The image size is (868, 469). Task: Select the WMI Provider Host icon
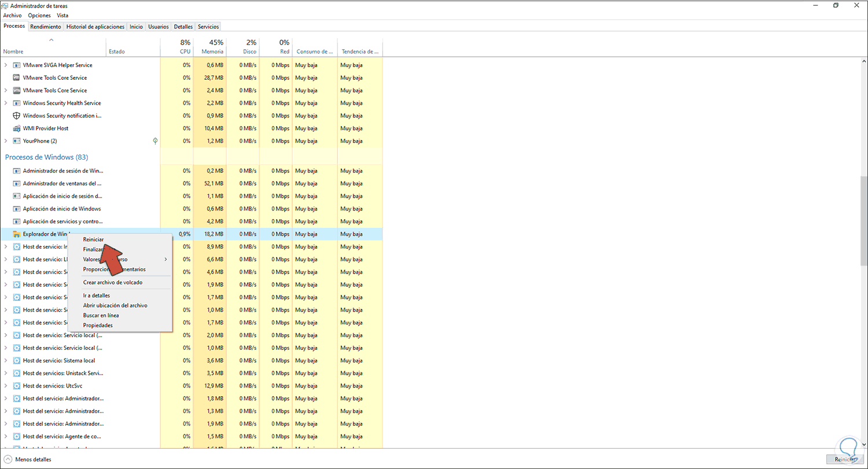[x=17, y=128]
